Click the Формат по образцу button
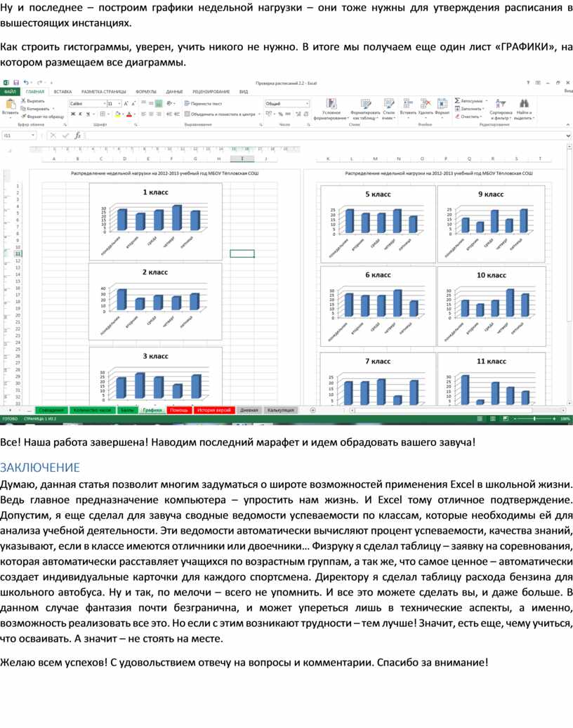 [44, 117]
